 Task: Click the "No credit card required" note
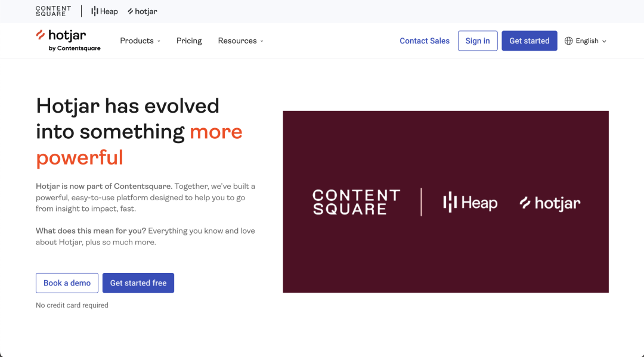(72, 305)
